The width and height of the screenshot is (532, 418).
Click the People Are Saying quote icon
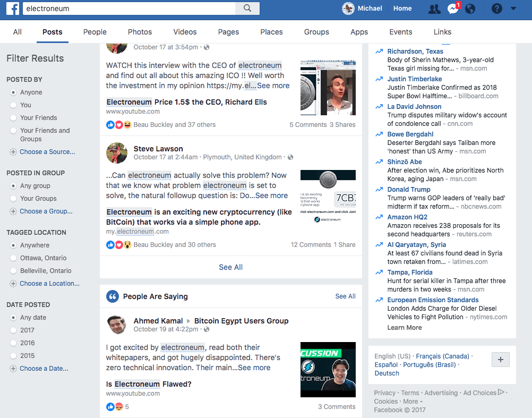click(x=113, y=296)
